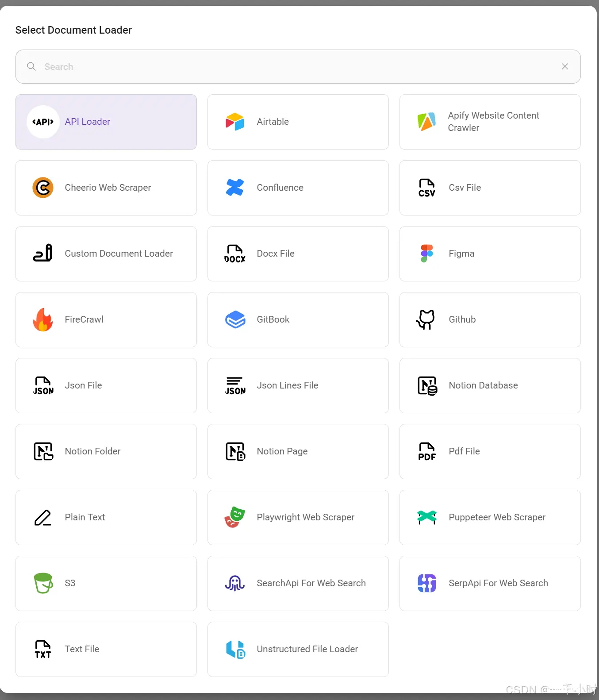Choose the Text File label

[82, 649]
